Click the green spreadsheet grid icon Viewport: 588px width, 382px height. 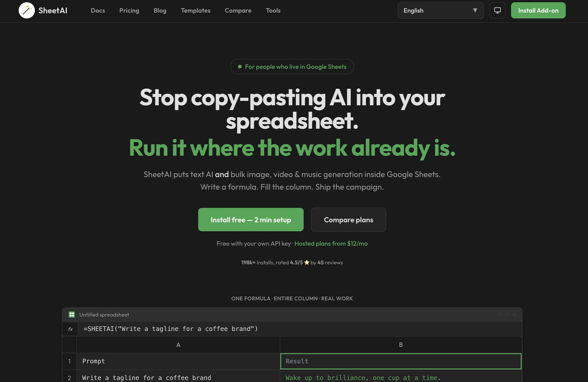pos(72,314)
